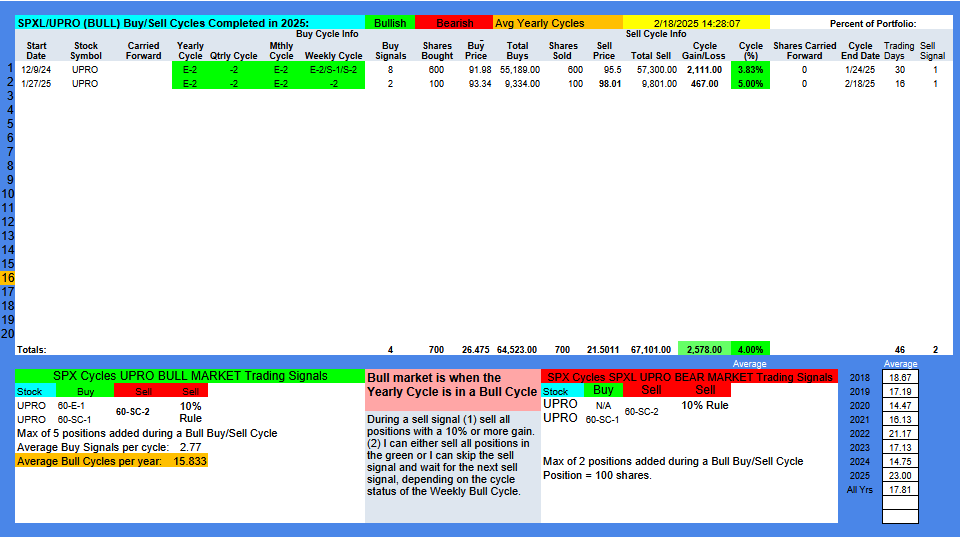Click 'Max of 2 positions added' note
Image resolution: width=960 pixels, height=537 pixels.
click(x=673, y=462)
